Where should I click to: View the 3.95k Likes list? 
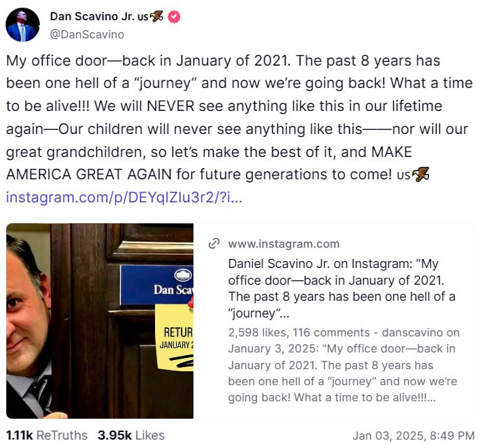pyautogui.click(x=131, y=435)
